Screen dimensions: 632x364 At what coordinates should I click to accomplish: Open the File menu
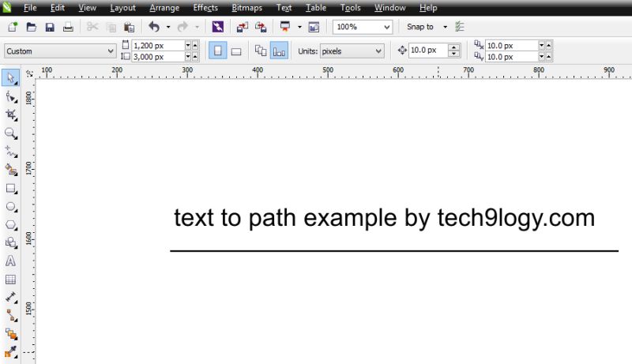(30, 8)
